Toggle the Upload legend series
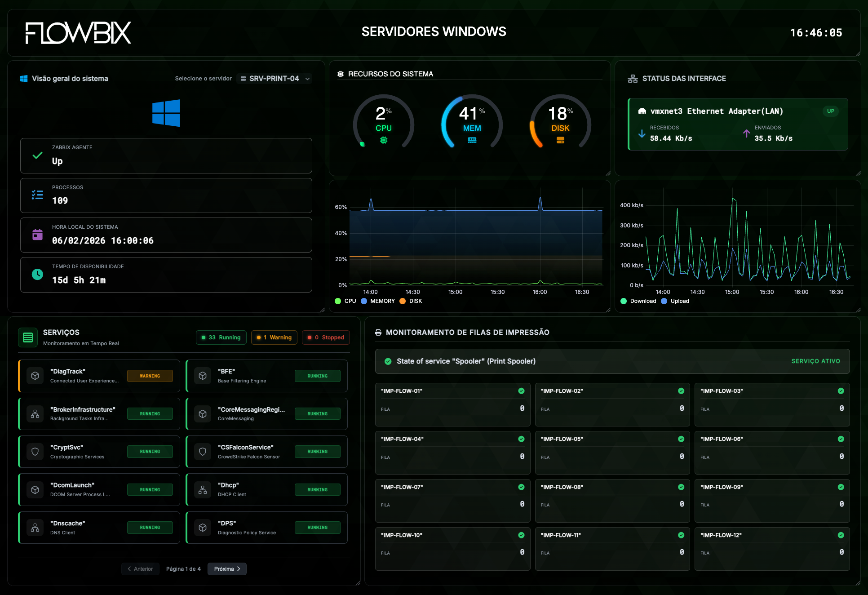868x595 pixels. click(675, 301)
